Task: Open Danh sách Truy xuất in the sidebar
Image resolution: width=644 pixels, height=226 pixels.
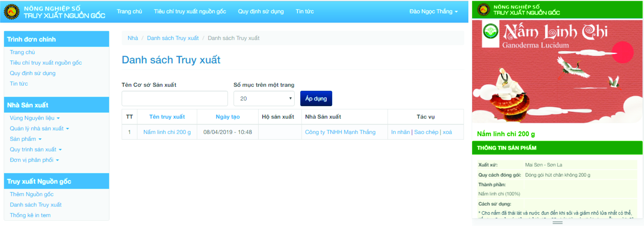Action: pos(36,205)
